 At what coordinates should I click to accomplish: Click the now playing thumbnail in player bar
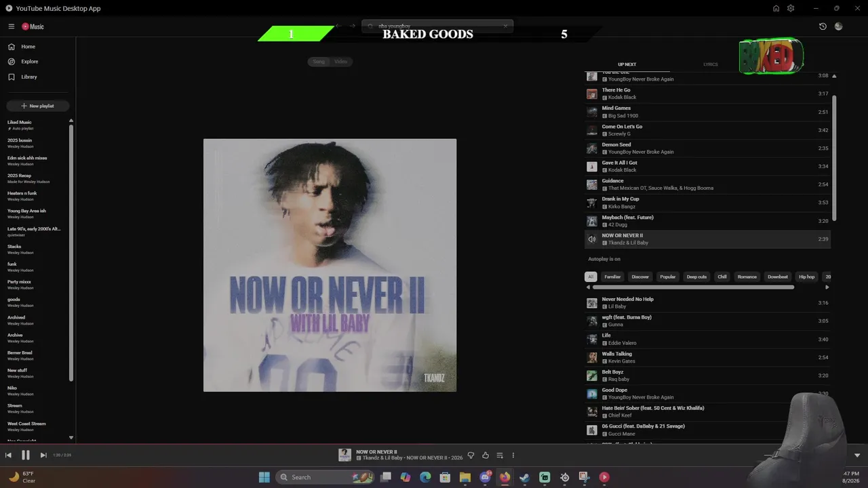(345, 455)
